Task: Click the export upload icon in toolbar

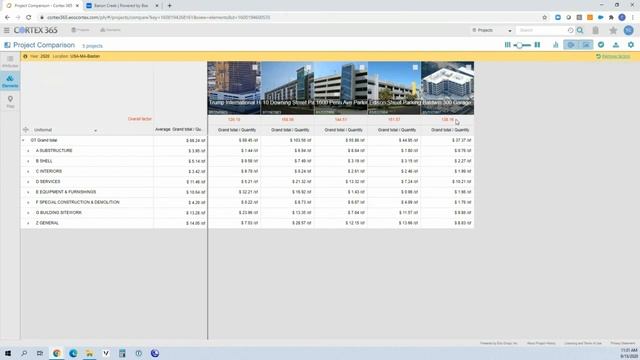Action: [x=616, y=45]
